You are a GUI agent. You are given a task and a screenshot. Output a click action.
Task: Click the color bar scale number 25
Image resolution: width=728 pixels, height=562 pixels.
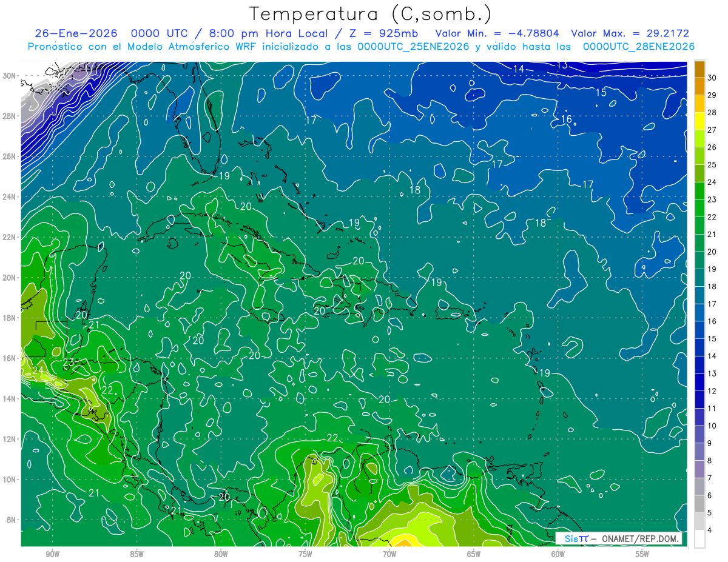(x=712, y=165)
